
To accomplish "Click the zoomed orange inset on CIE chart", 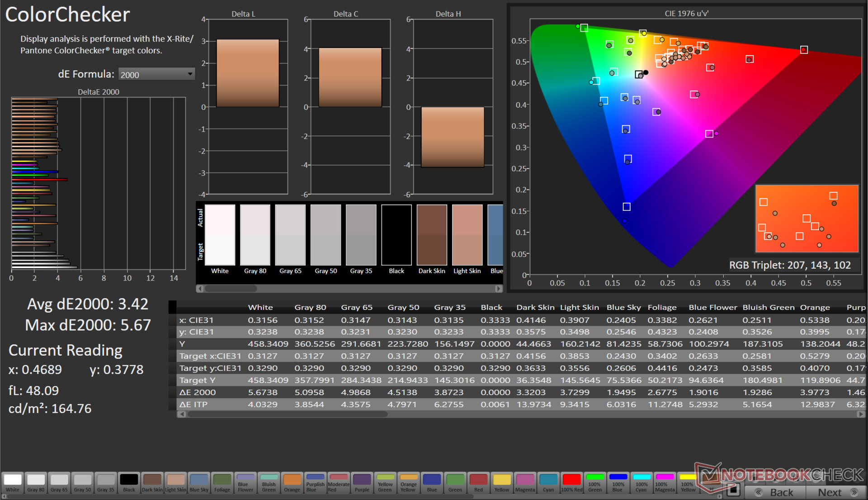I will pos(807,219).
